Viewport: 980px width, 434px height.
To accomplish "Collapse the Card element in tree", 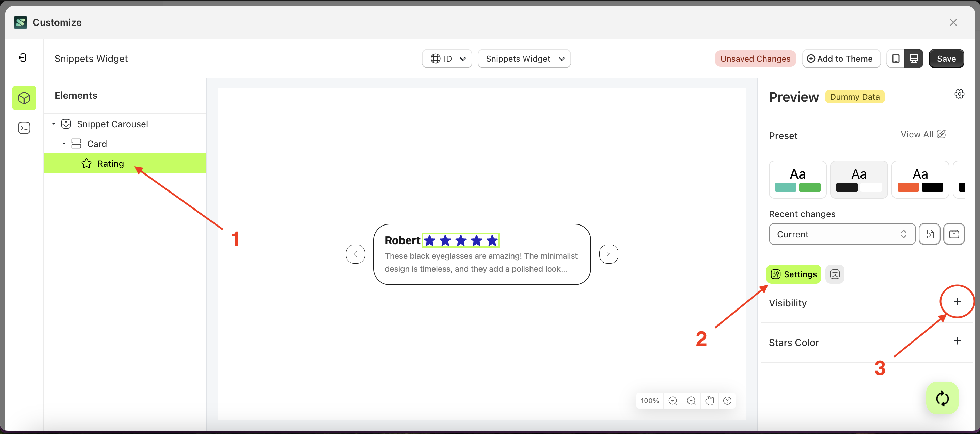I will 64,143.
